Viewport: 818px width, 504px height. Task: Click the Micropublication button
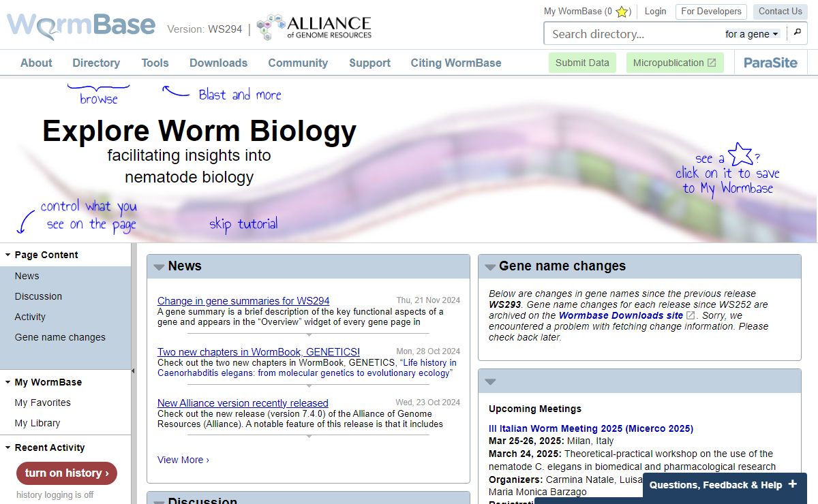click(675, 63)
